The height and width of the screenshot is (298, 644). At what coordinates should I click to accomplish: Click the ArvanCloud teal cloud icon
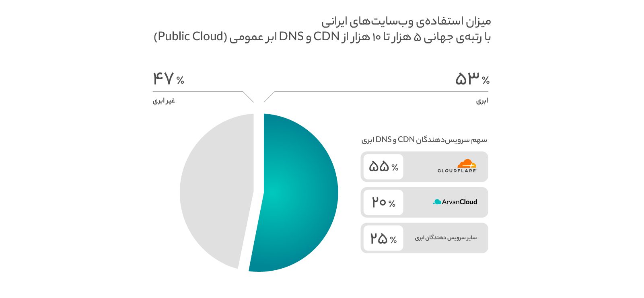pos(437,202)
